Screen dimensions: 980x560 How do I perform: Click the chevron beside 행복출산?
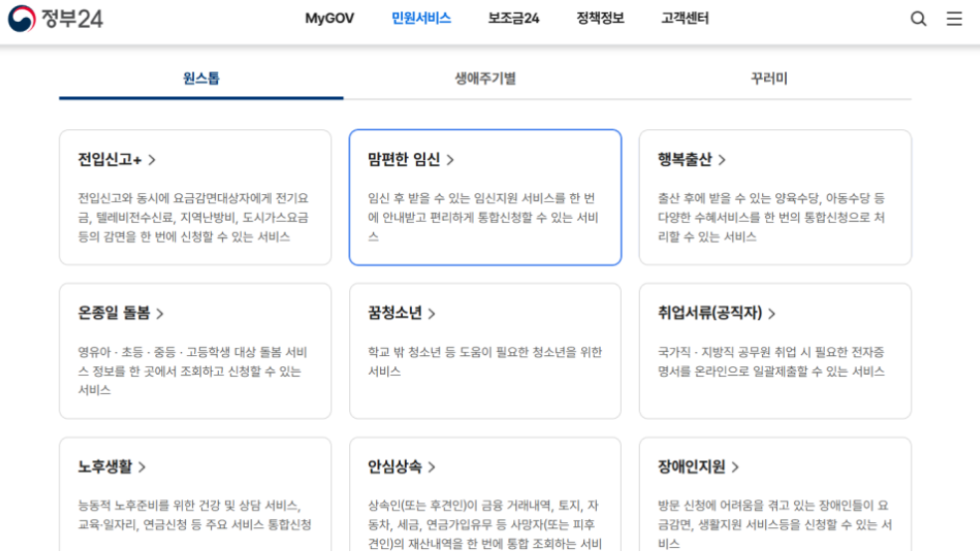pos(722,160)
